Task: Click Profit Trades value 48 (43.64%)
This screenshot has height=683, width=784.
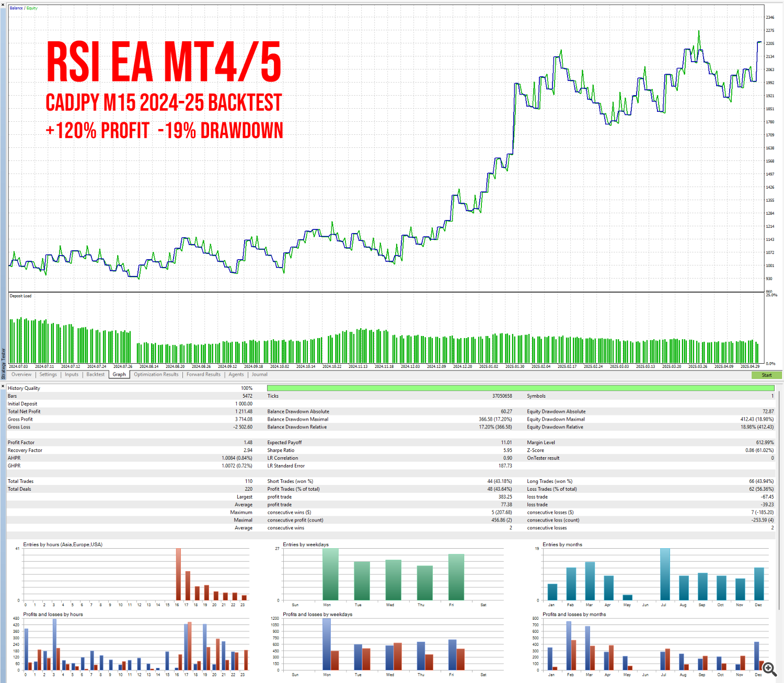Action: click(x=500, y=489)
